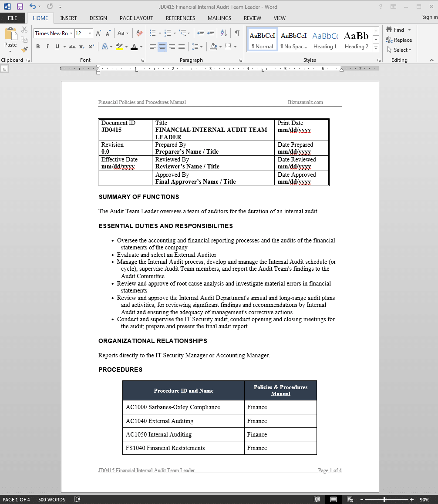Click the Sign in link
The height and width of the screenshot is (504, 438).
tap(430, 17)
